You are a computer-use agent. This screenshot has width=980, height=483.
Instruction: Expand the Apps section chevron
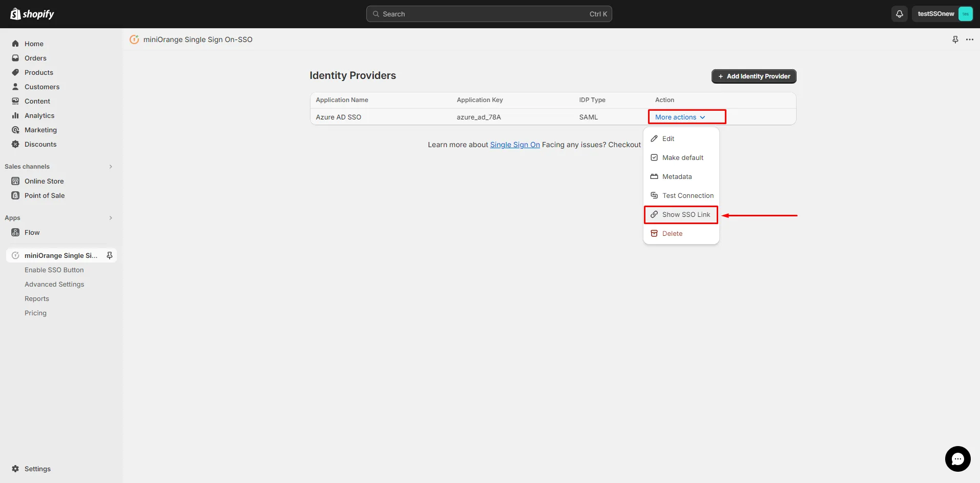point(111,218)
